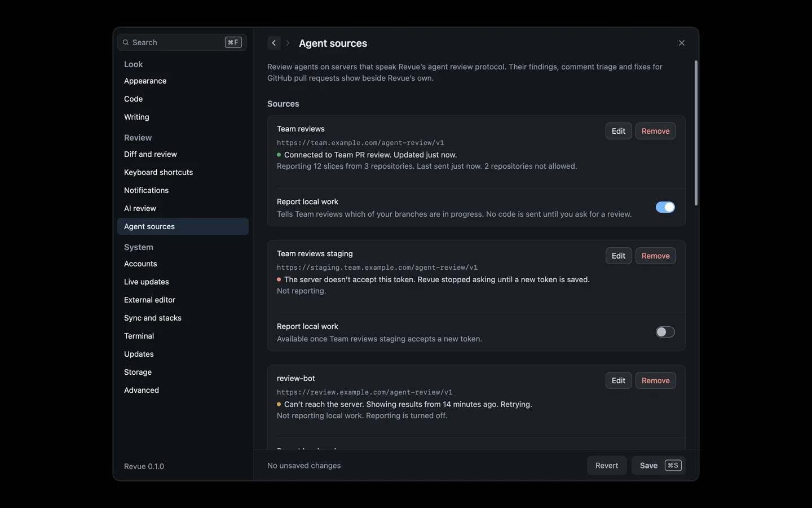Image resolution: width=812 pixels, height=508 pixels.
Task: Open Live updates settings
Action: coord(183,282)
